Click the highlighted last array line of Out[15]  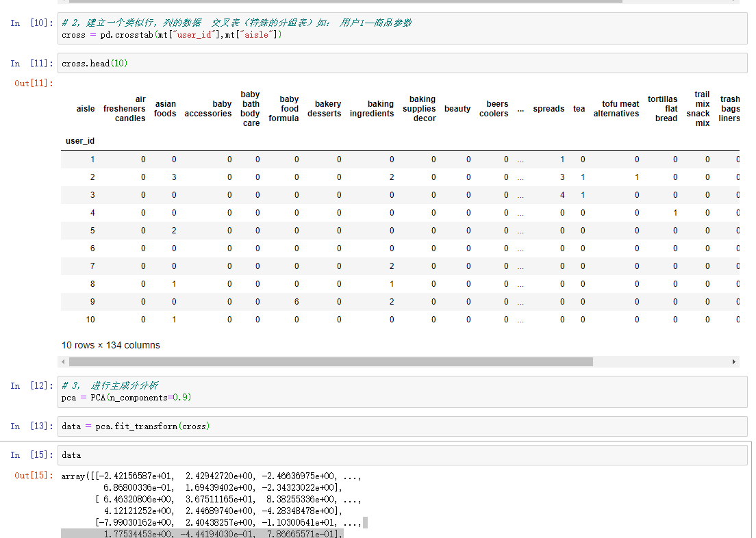(202, 534)
